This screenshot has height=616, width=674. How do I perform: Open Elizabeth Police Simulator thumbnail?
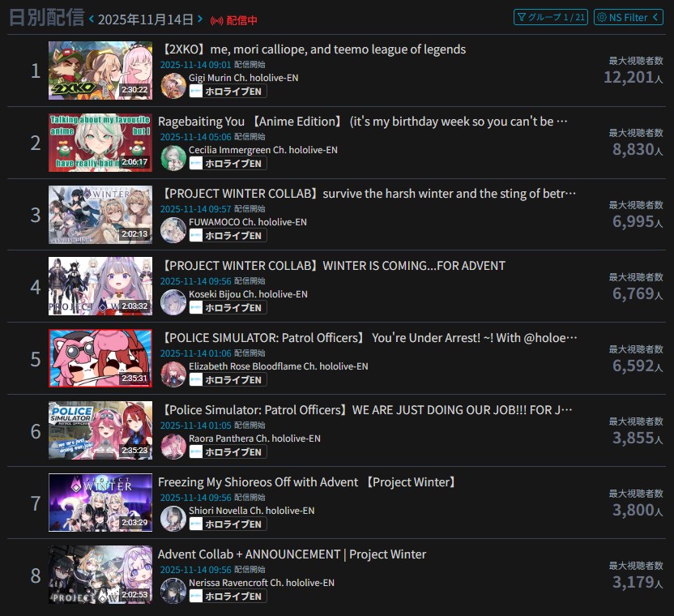click(x=100, y=358)
